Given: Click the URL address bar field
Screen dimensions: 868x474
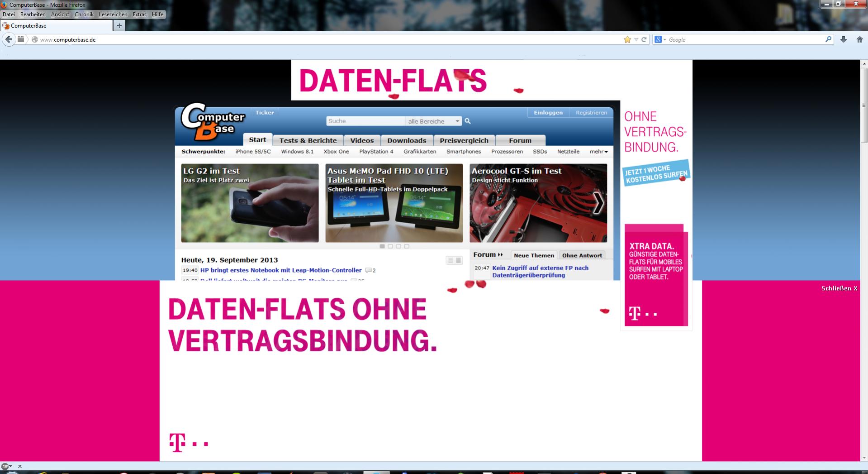Looking at the screenshot, I should tap(330, 39).
